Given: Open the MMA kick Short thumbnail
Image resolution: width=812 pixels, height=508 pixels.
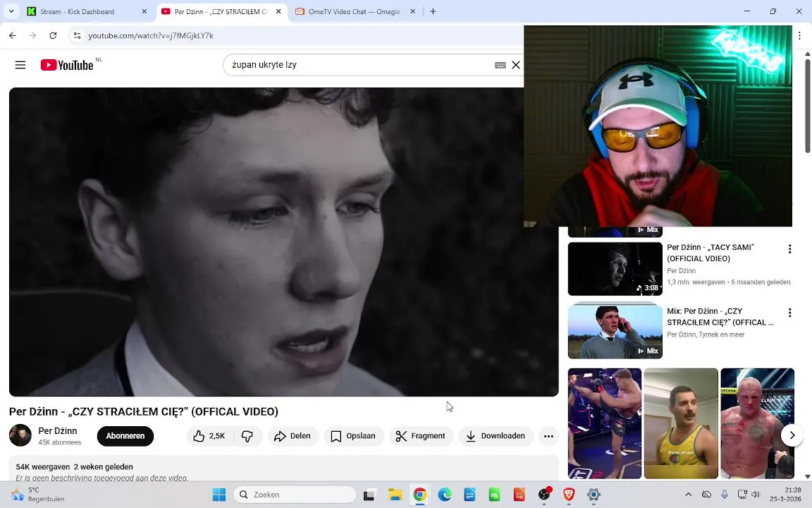Looking at the screenshot, I should [x=604, y=423].
